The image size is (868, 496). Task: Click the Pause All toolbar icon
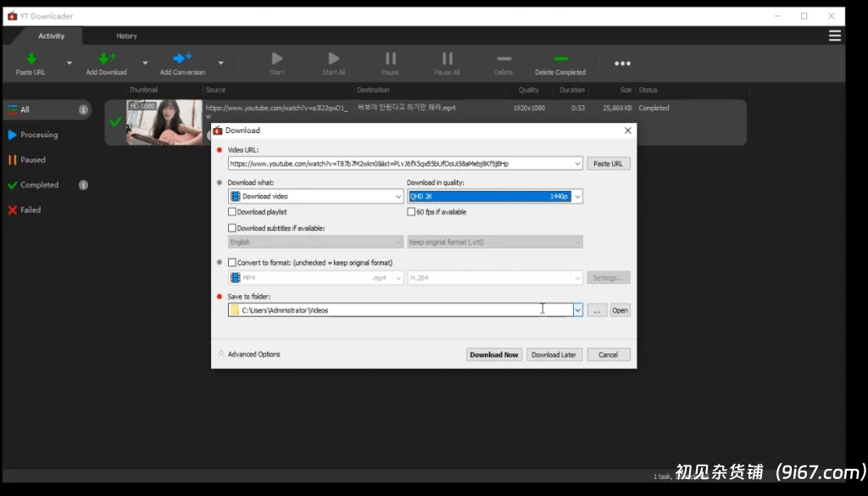(447, 59)
